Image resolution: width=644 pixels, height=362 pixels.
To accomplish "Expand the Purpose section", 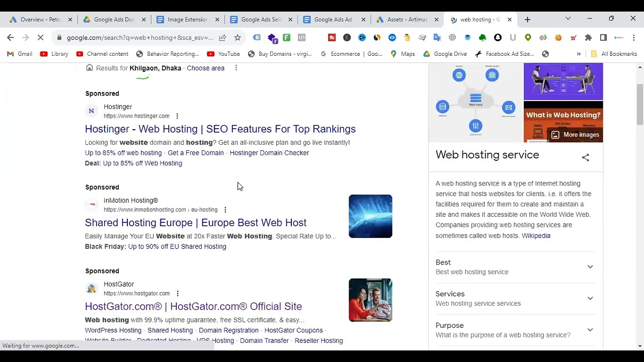I will [x=515, y=330].
